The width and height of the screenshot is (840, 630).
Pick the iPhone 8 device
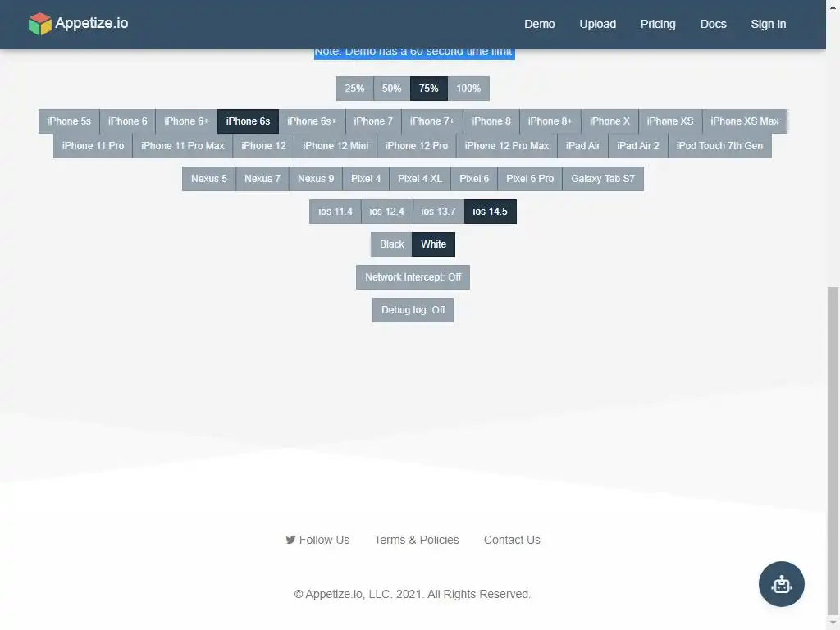coord(491,121)
